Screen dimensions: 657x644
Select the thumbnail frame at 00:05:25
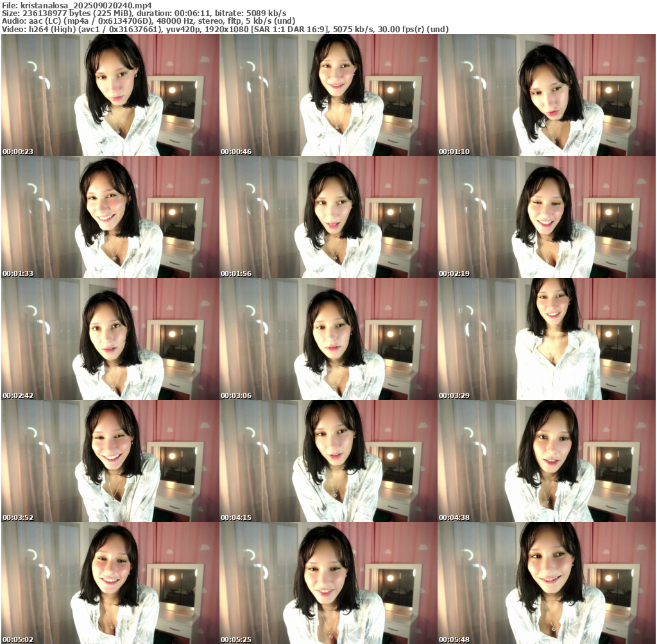tap(328, 583)
